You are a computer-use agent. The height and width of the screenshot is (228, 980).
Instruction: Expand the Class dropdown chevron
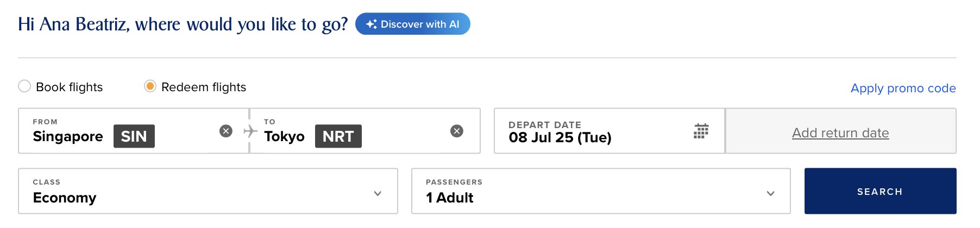(378, 193)
